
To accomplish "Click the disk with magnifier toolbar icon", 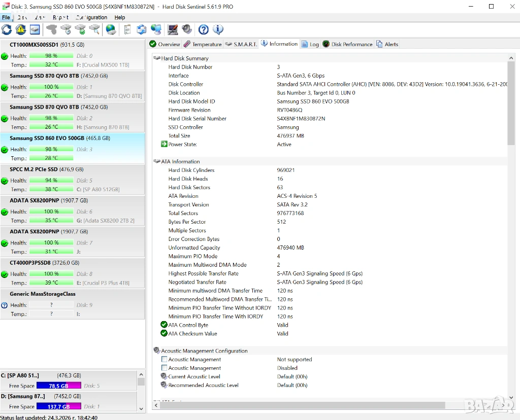I will [94, 29].
